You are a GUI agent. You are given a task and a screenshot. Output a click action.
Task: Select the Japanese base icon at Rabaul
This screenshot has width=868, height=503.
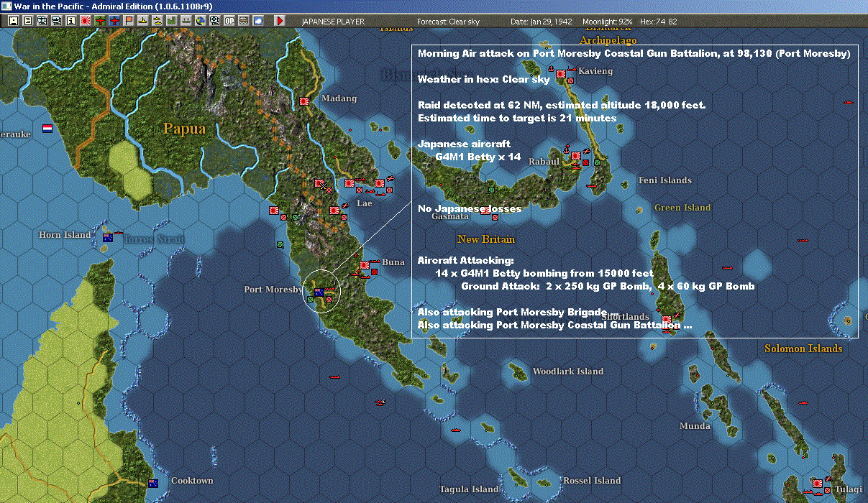click(x=577, y=154)
